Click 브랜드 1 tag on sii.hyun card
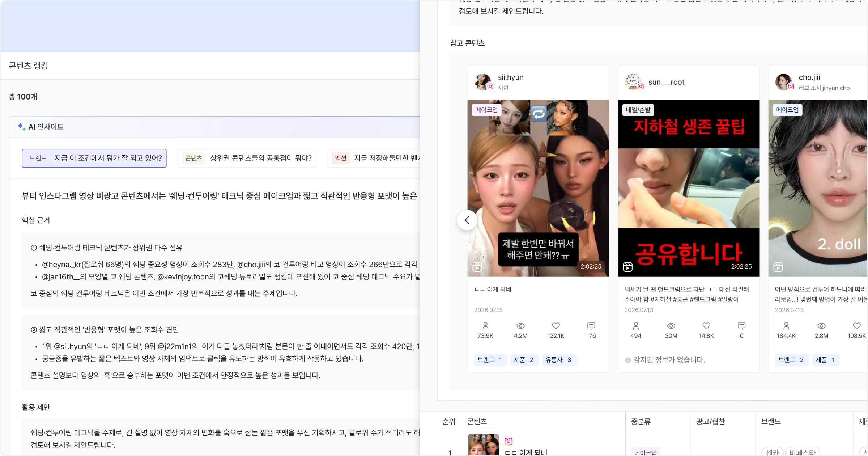 (x=490, y=360)
